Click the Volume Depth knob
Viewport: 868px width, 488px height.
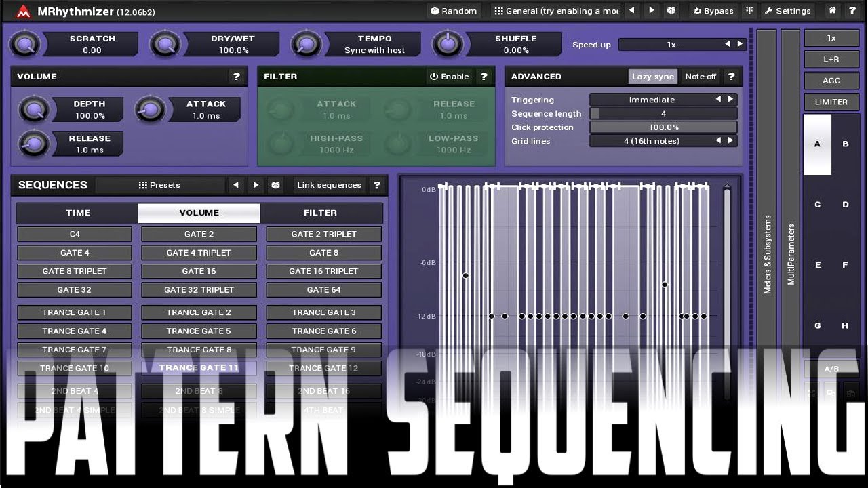(x=33, y=109)
